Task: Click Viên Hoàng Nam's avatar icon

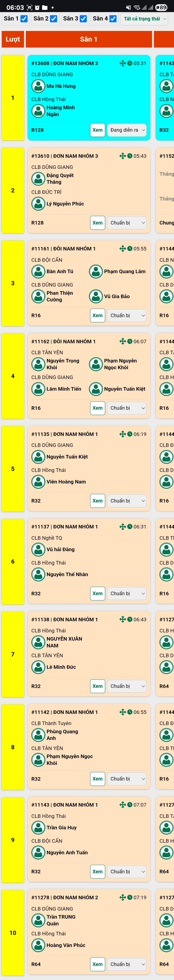Action: pos(38,482)
